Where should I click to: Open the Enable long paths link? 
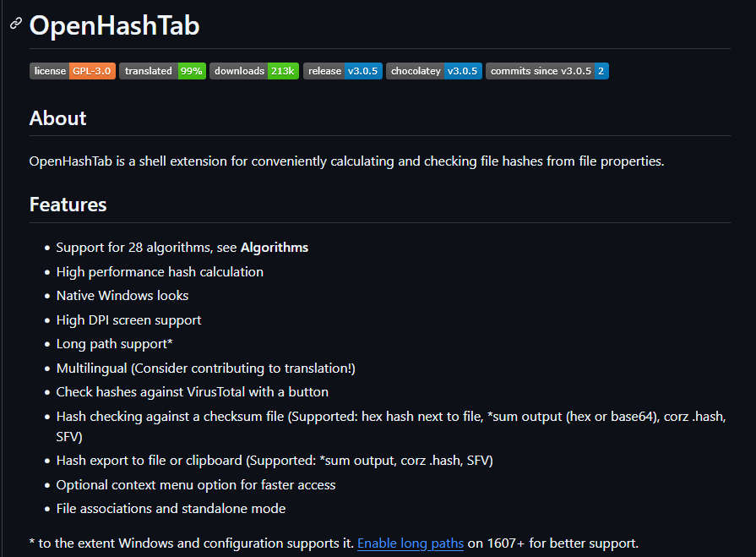[411, 543]
